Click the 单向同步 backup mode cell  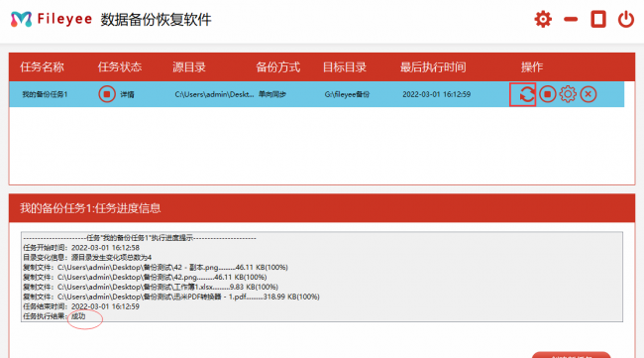(x=271, y=94)
